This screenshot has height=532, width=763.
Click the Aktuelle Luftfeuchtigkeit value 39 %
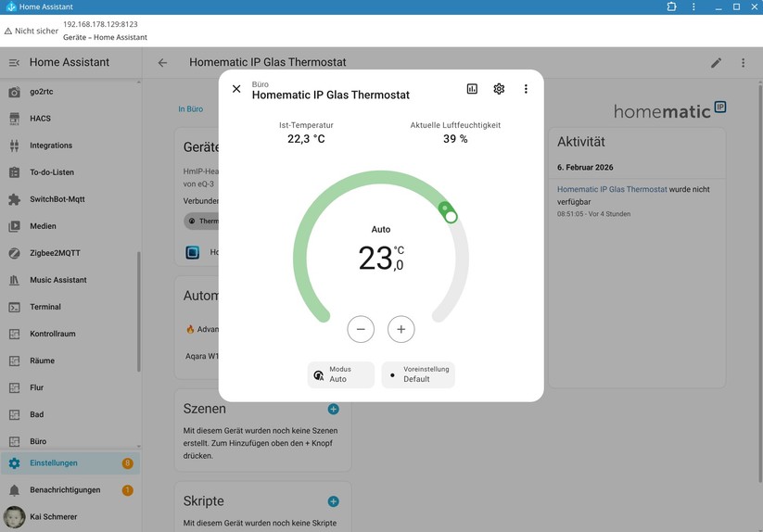pyautogui.click(x=455, y=139)
